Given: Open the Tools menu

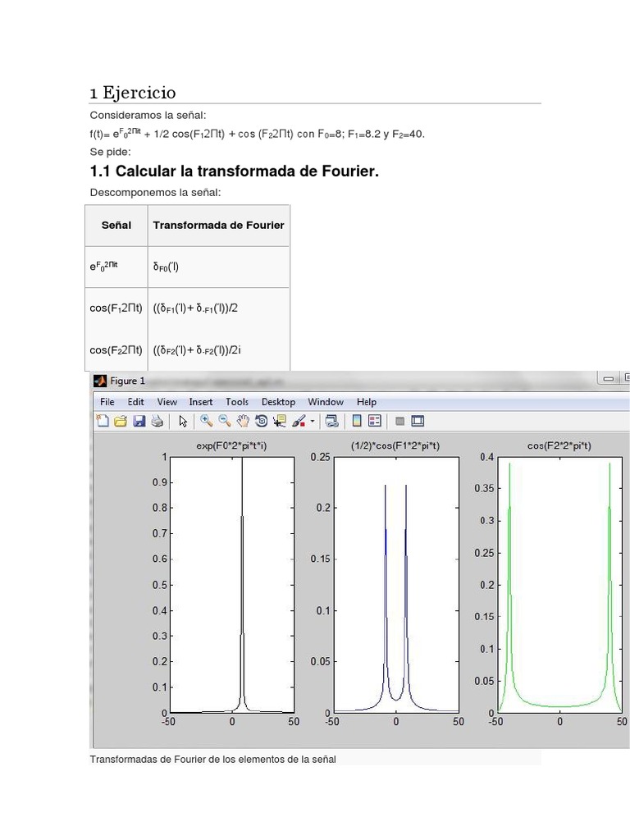Looking at the screenshot, I should tap(237, 402).
